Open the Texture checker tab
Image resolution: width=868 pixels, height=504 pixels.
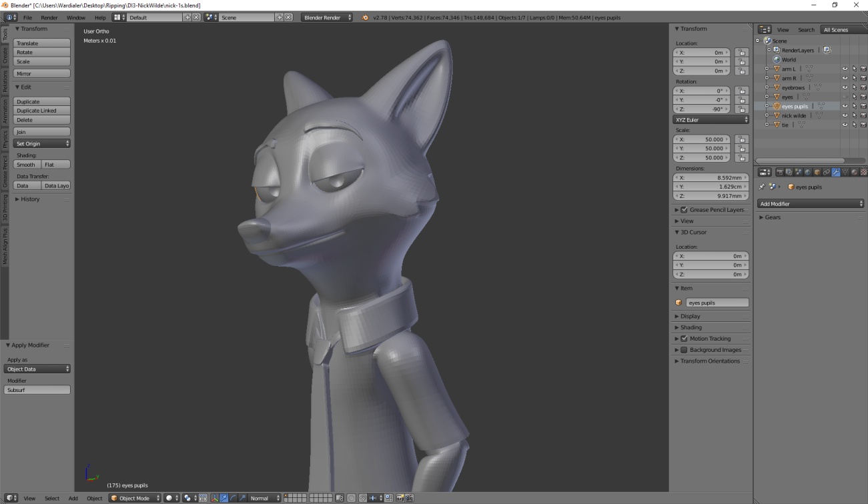click(x=864, y=172)
